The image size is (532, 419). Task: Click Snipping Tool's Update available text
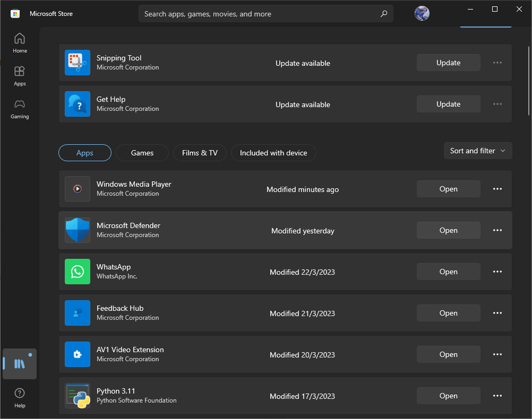click(x=303, y=64)
